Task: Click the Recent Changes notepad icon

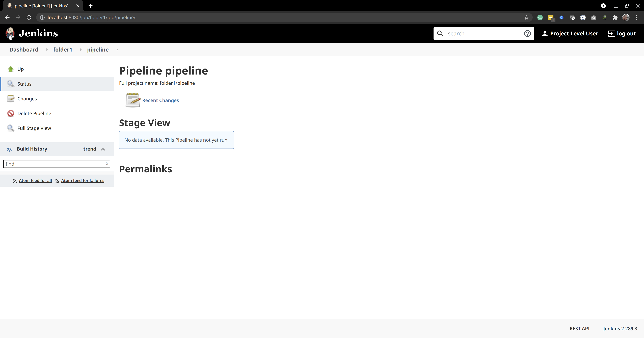Action: 132,100
